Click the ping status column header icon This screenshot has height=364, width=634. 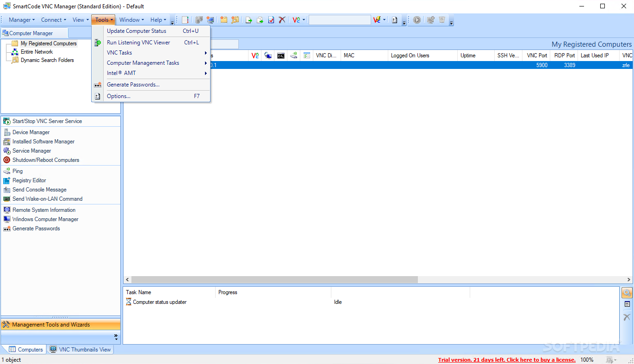[294, 56]
